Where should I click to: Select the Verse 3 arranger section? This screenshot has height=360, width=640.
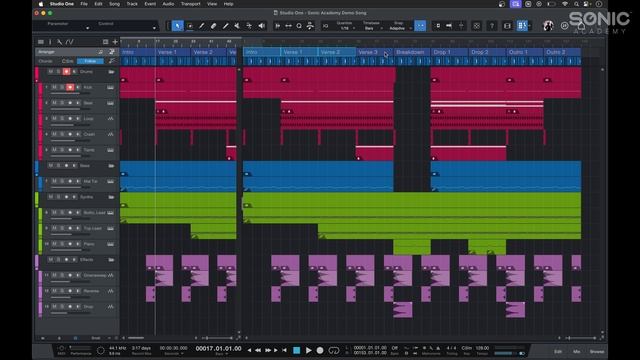374,52
